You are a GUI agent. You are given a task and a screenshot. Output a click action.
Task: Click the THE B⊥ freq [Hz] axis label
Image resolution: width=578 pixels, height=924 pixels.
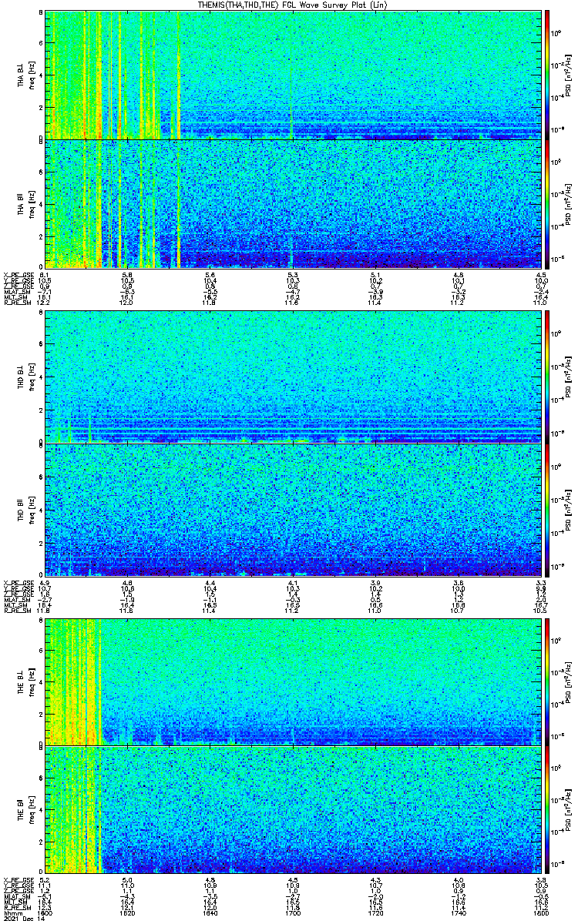pos(32,681)
